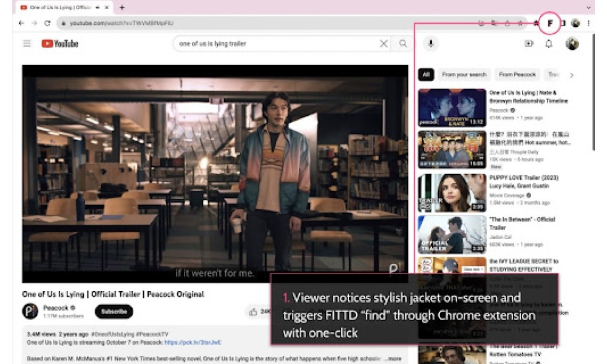Click the FITTD "F" Chrome extension icon
The height and width of the screenshot is (364, 607).
point(550,24)
